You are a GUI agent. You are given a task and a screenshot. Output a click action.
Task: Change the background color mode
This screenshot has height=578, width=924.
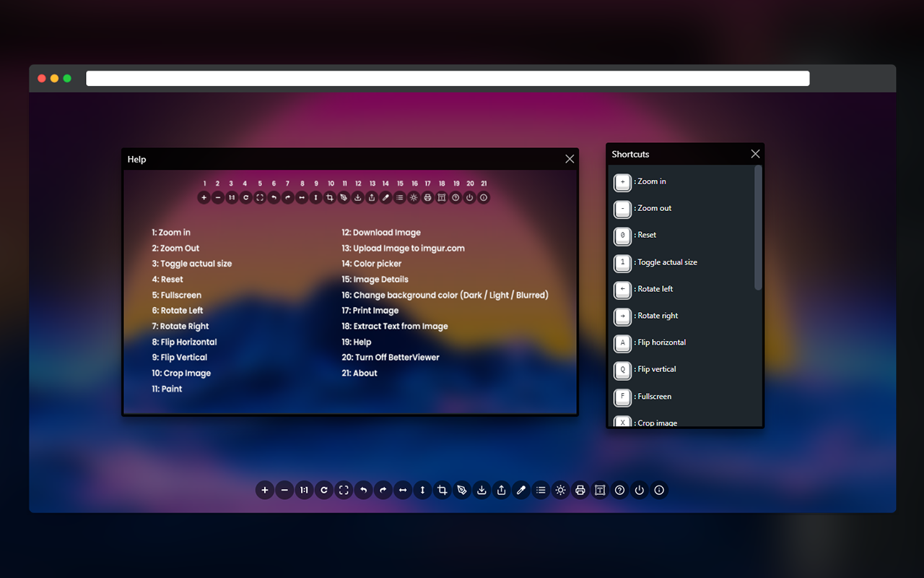[560, 490]
